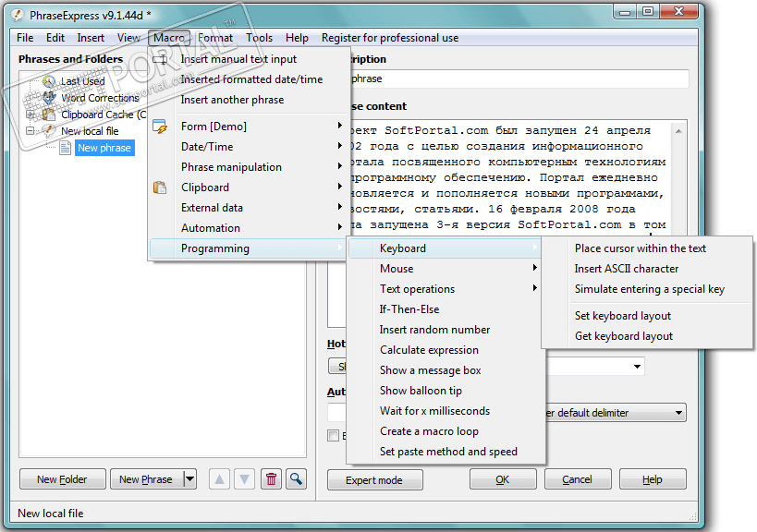Open the Insert menu
This screenshot has height=532, width=757.
[x=91, y=38]
